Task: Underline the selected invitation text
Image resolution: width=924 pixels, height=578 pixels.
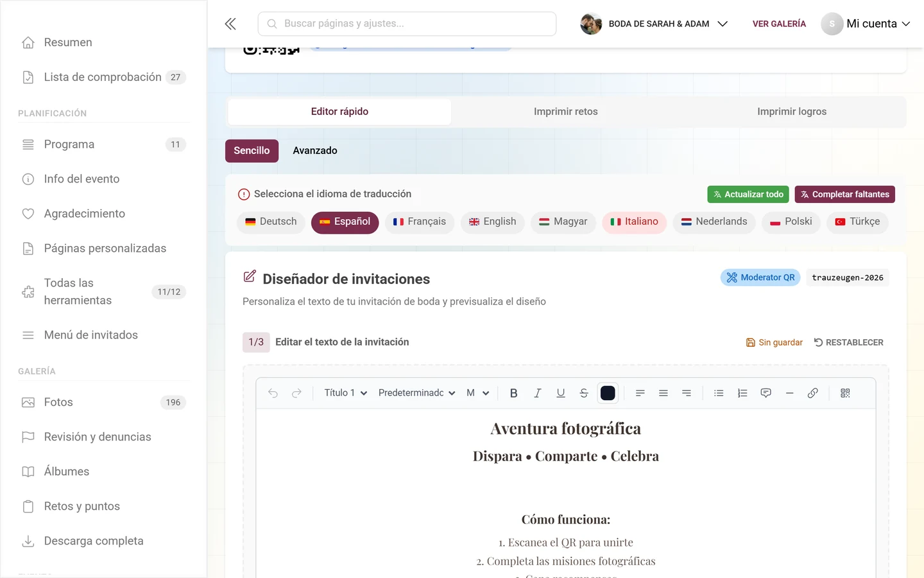Action: point(561,393)
